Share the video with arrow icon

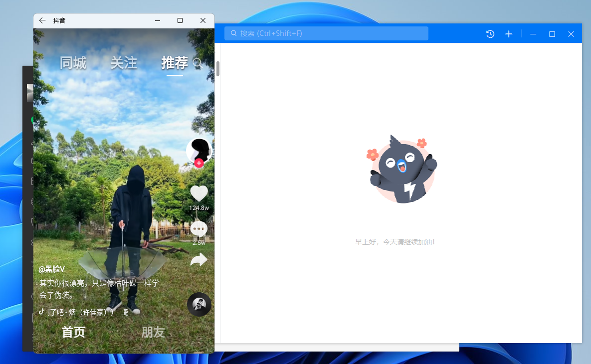(x=198, y=260)
